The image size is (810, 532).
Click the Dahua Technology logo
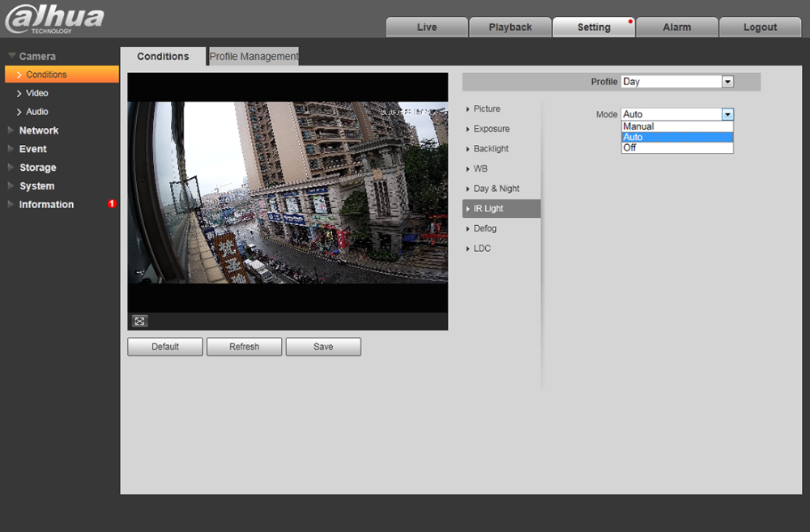(x=54, y=19)
